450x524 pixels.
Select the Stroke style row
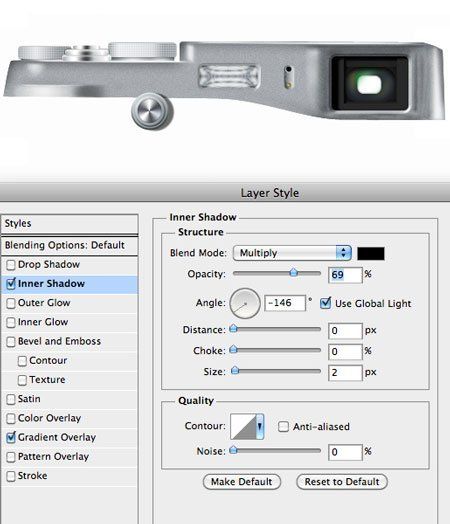(69, 476)
